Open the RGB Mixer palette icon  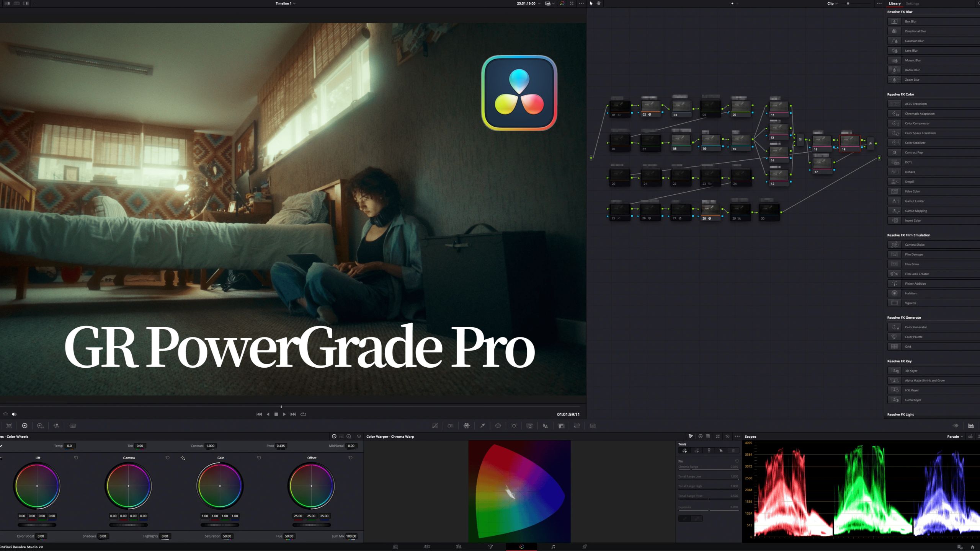(x=56, y=425)
